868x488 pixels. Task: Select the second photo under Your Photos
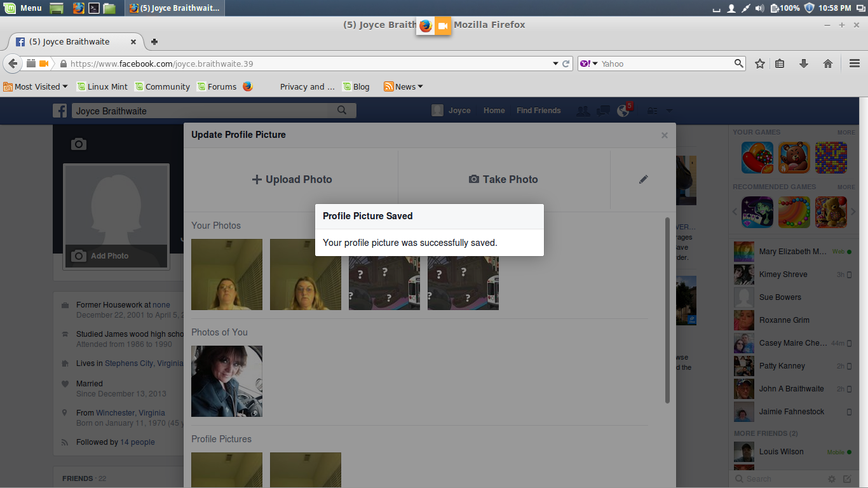tap(306, 274)
